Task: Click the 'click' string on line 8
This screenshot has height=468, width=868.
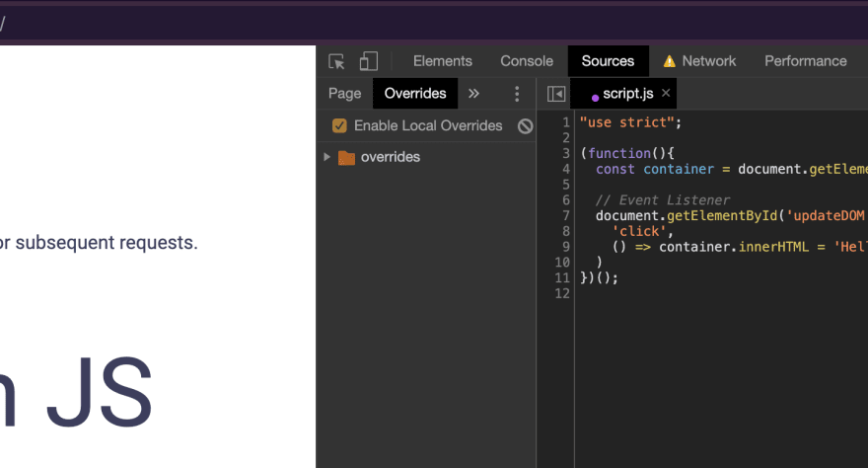Action: pos(639,231)
